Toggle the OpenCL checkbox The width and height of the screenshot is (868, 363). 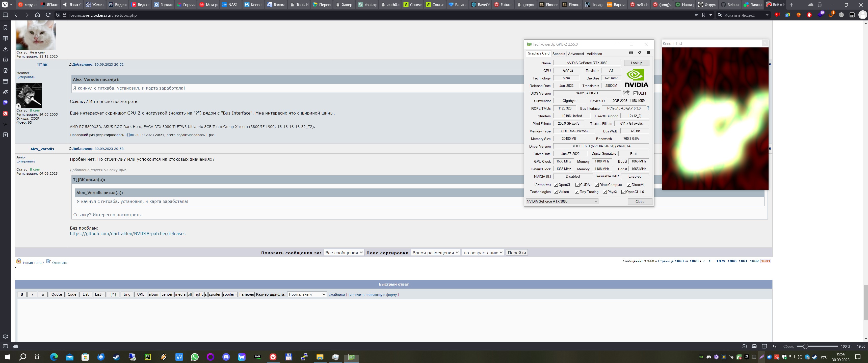556,185
